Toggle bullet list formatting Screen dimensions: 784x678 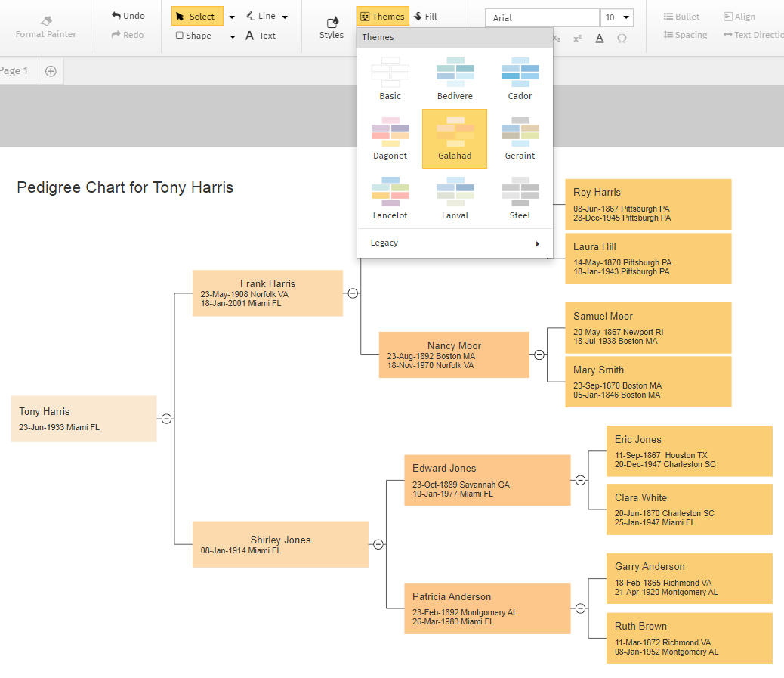(681, 16)
